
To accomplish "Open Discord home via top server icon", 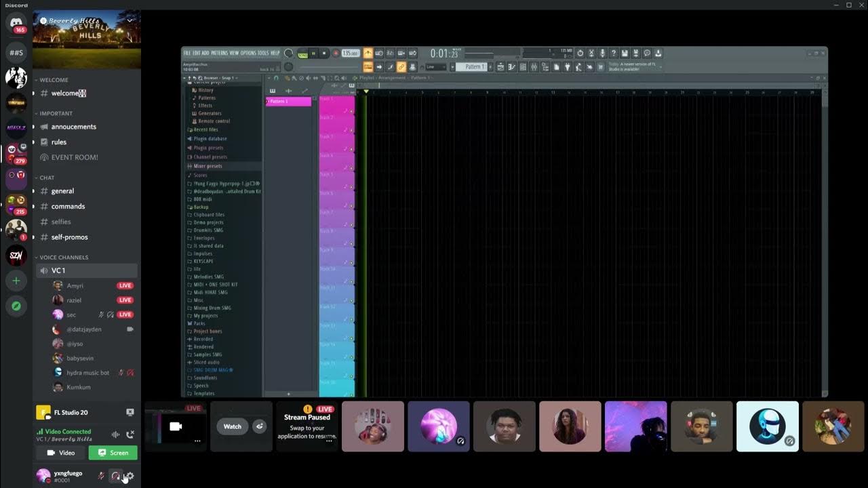I will click(x=16, y=24).
